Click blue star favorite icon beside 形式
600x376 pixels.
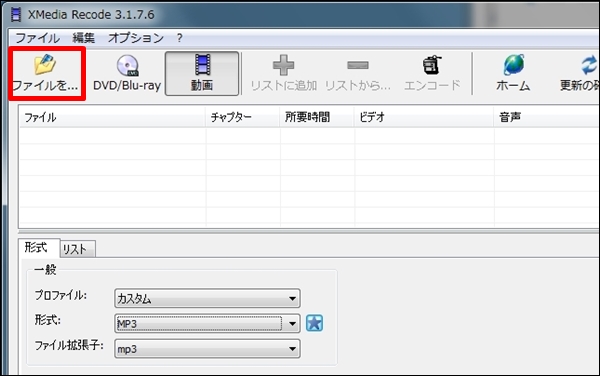tap(315, 323)
